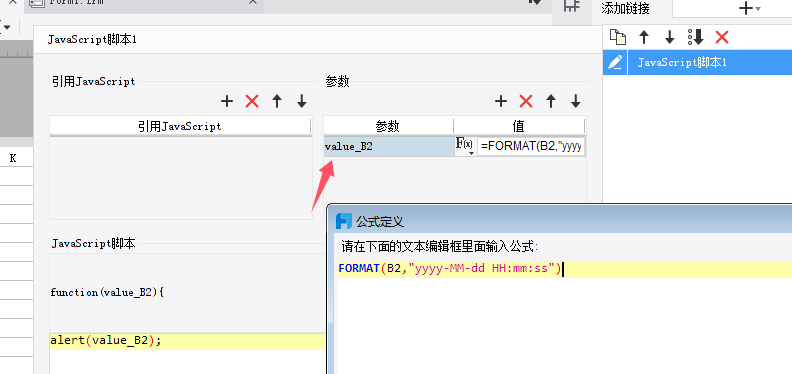Open the 添加链接 plus dropdown
The width and height of the screenshot is (792, 374).
[750, 8]
